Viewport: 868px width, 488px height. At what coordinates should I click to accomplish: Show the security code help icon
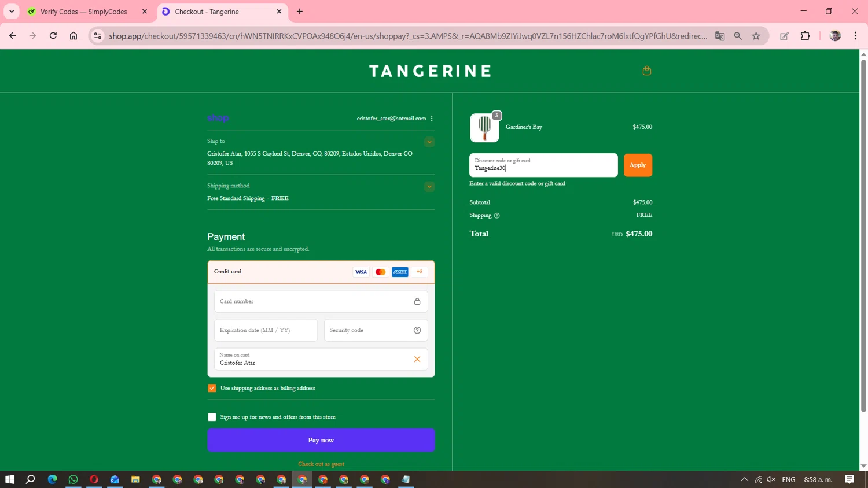click(x=417, y=330)
